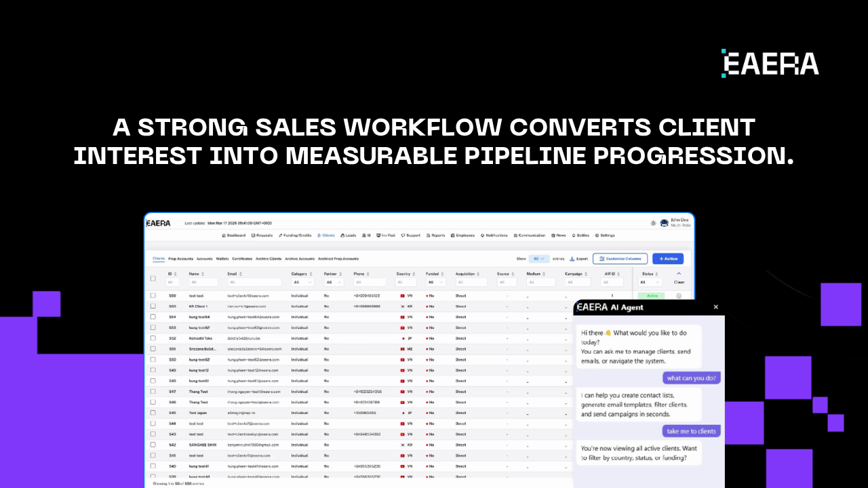Check the Test Japan row checkbox
Screen dimensions: 868x488
[153, 413]
